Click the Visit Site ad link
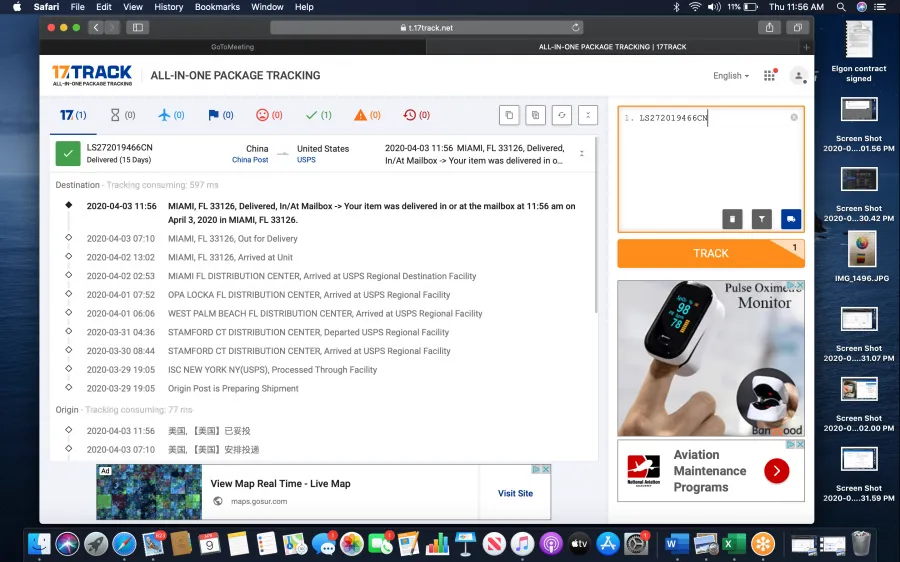Screen dimensions: 900x562 (515, 493)
